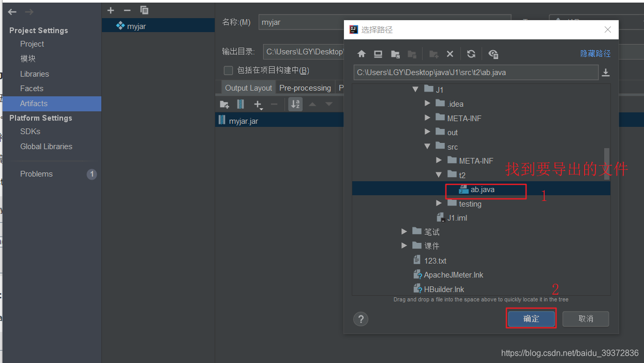
Task: Expand the 笔试 folder in the tree
Action: point(404,231)
